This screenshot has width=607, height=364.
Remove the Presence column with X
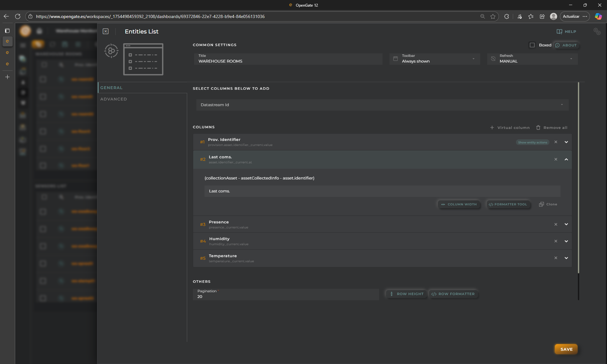556,224
